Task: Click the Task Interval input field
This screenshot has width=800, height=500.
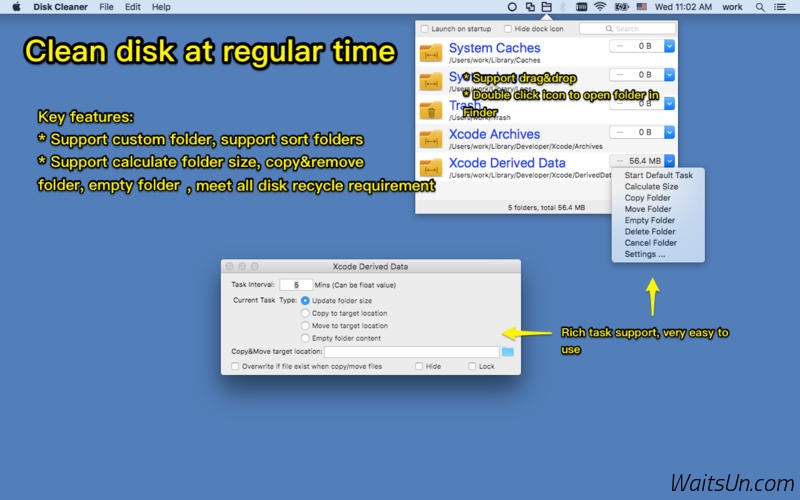Action: (296, 285)
